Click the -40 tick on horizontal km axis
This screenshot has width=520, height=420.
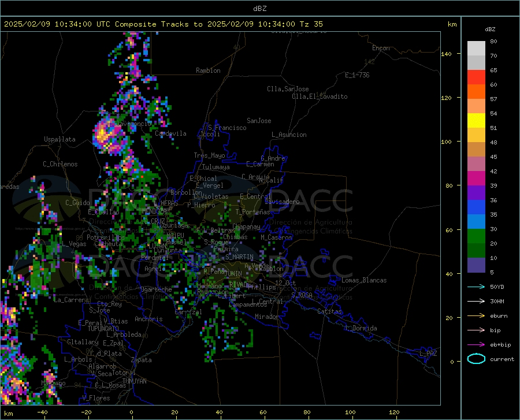42,412
